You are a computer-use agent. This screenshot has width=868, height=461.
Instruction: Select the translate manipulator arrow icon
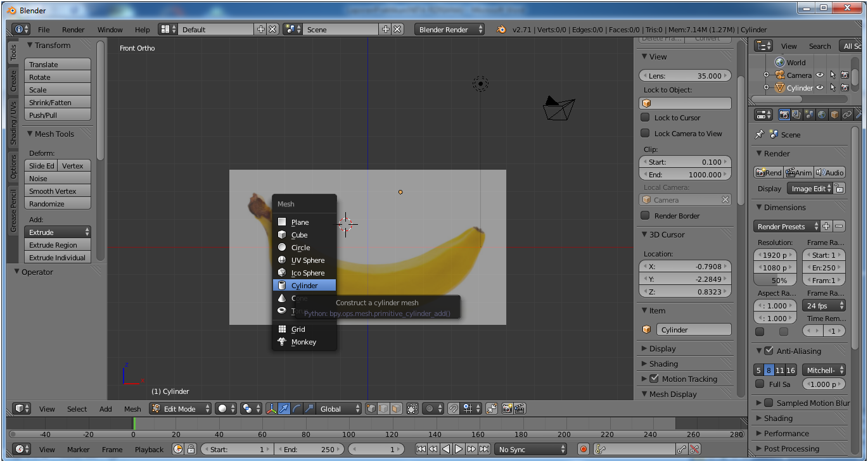tap(284, 409)
